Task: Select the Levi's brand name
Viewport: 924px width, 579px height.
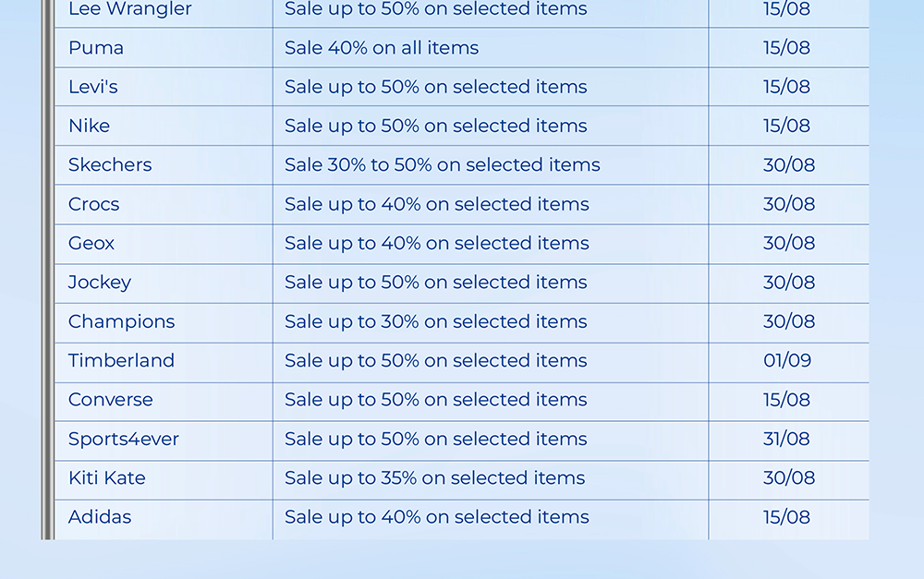Action: [93, 87]
